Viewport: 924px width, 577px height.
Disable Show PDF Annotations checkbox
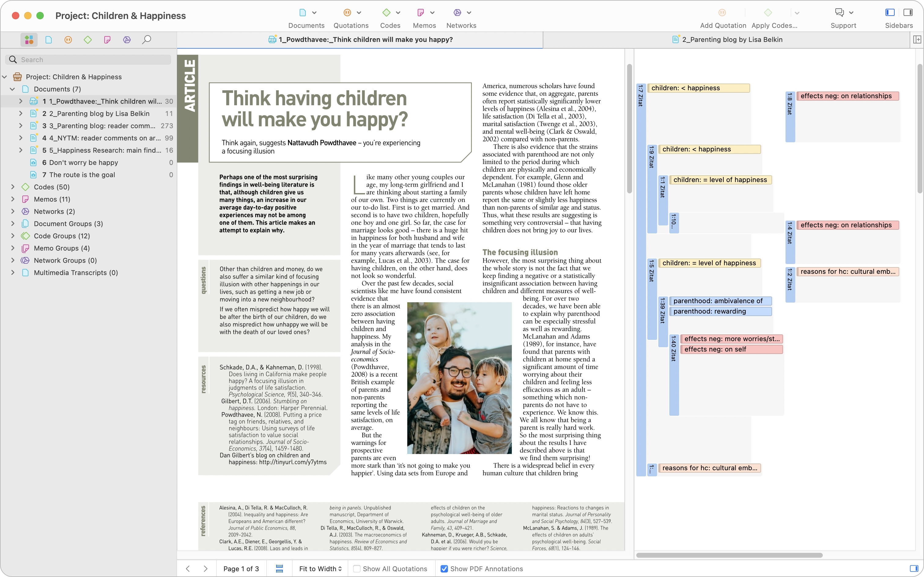pos(444,569)
